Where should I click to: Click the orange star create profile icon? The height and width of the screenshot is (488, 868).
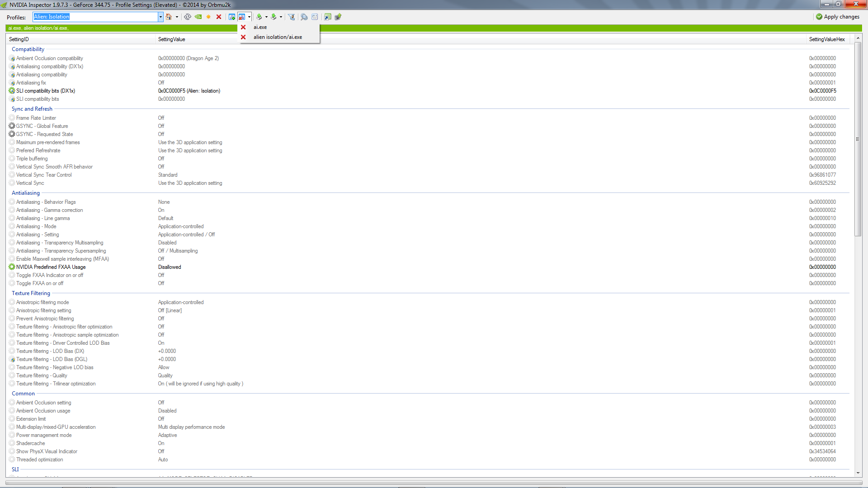point(208,17)
